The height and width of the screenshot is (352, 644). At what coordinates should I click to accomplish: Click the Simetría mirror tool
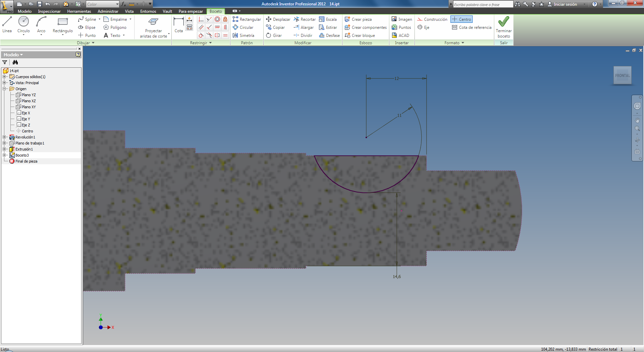tap(244, 36)
